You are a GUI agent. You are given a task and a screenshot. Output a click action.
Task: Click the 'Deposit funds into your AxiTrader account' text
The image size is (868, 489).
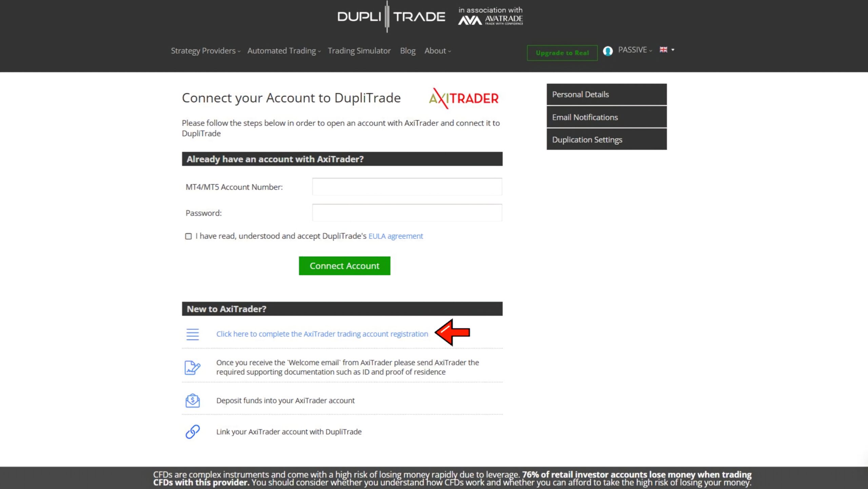point(285,400)
